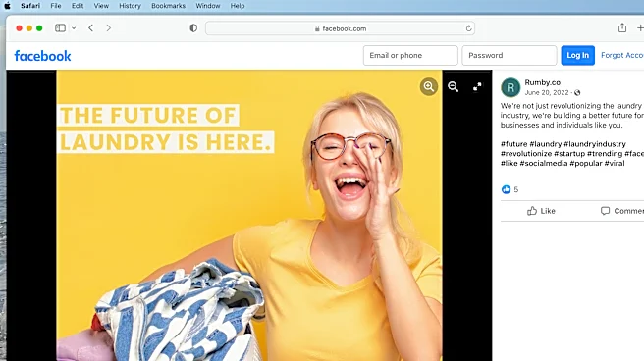Open Safari sidebar panel icon

(60, 27)
